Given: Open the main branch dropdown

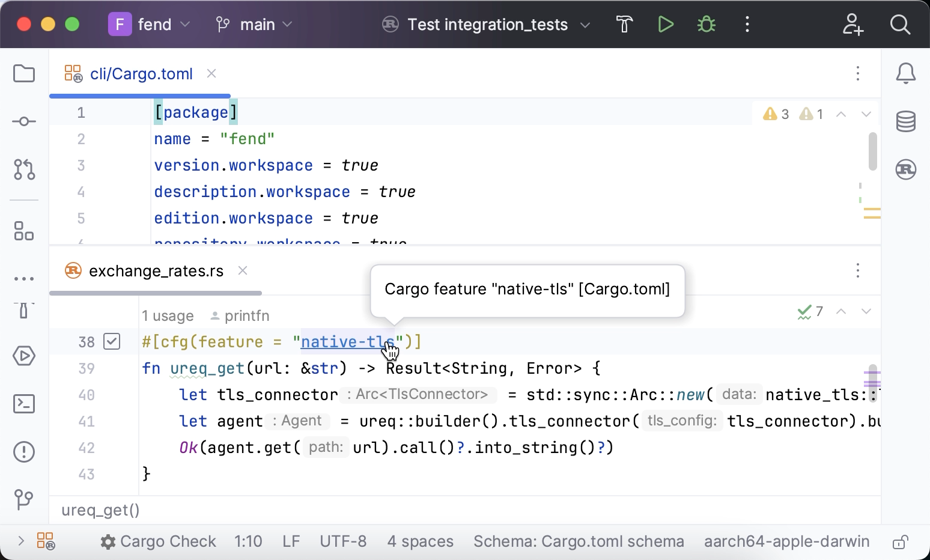Looking at the screenshot, I should 287,25.
